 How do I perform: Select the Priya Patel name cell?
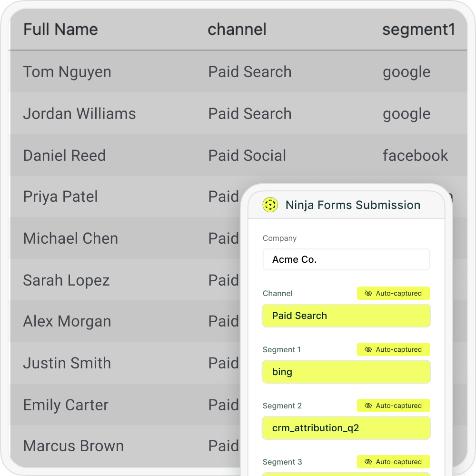point(60,197)
